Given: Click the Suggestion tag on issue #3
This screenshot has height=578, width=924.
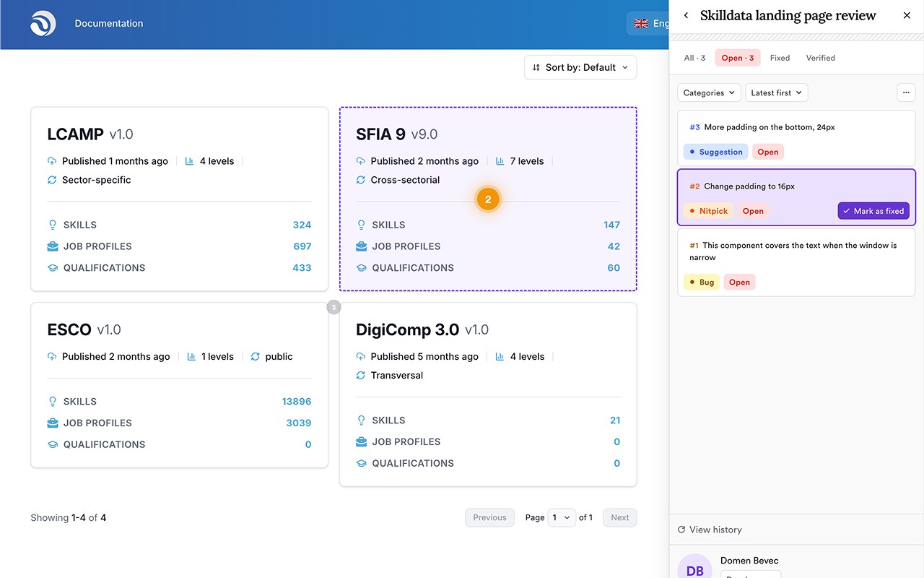Looking at the screenshot, I should tap(716, 152).
